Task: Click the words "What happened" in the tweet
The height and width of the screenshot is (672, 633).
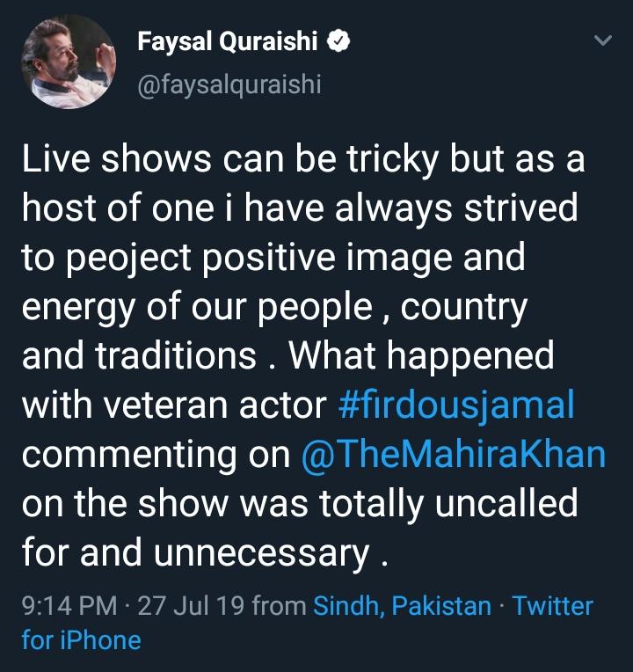Action: pos(422,355)
